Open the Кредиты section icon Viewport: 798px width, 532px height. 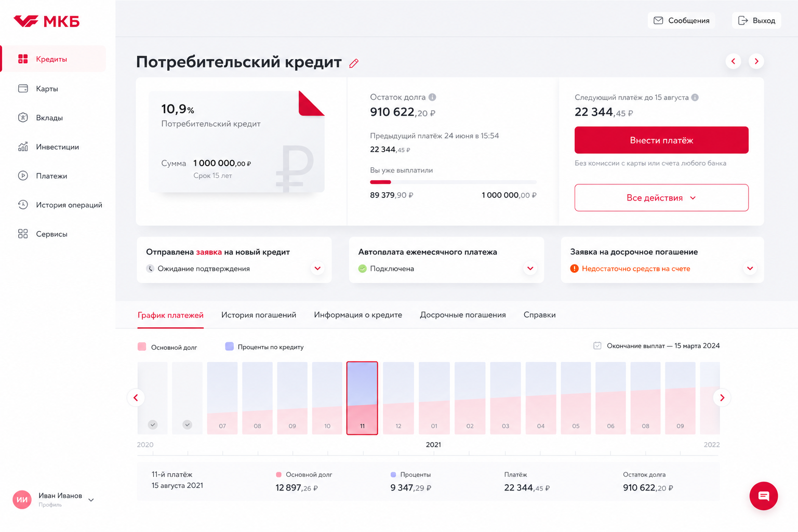pyautogui.click(x=23, y=59)
